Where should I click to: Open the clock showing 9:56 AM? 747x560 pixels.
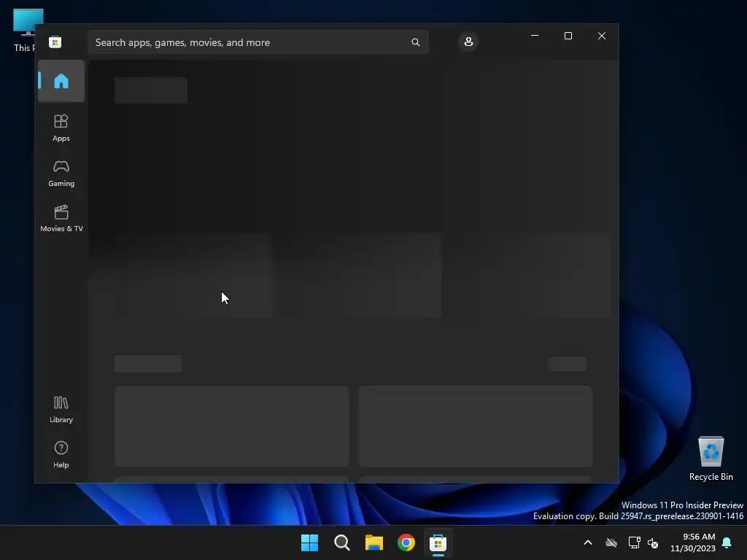693,542
